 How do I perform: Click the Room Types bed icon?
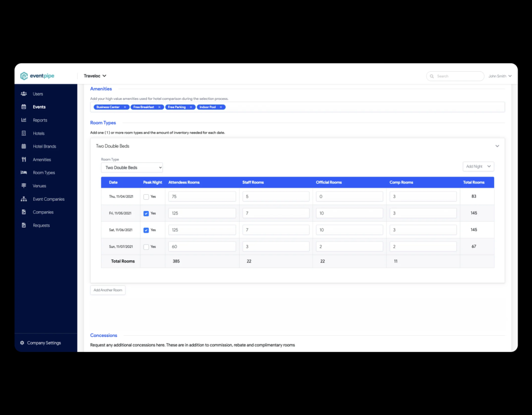click(24, 173)
